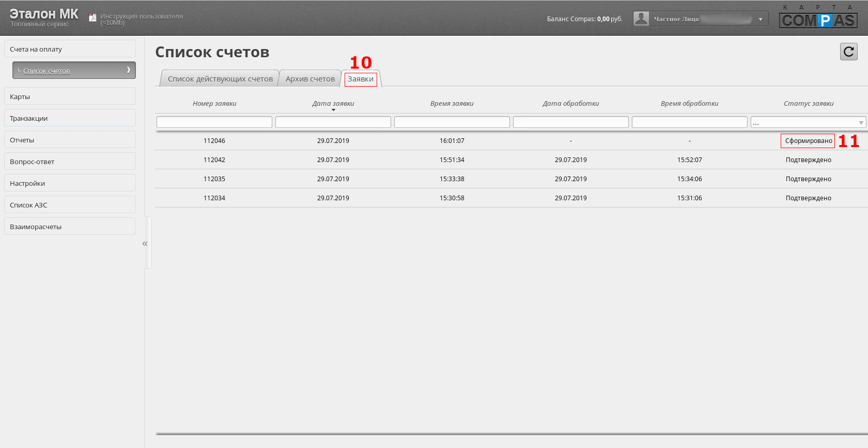Select the Заявки tab
Image resolution: width=868 pixels, height=448 pixels.
361,79
